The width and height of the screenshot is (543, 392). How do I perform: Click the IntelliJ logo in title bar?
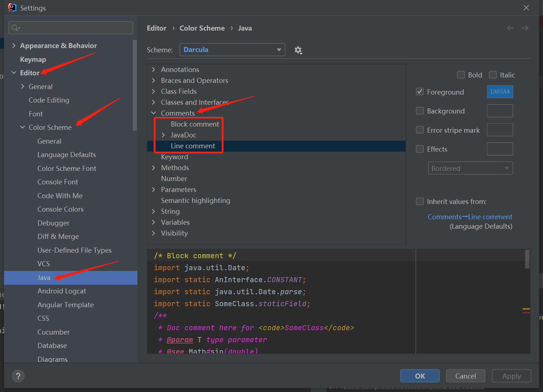[12, 8]
